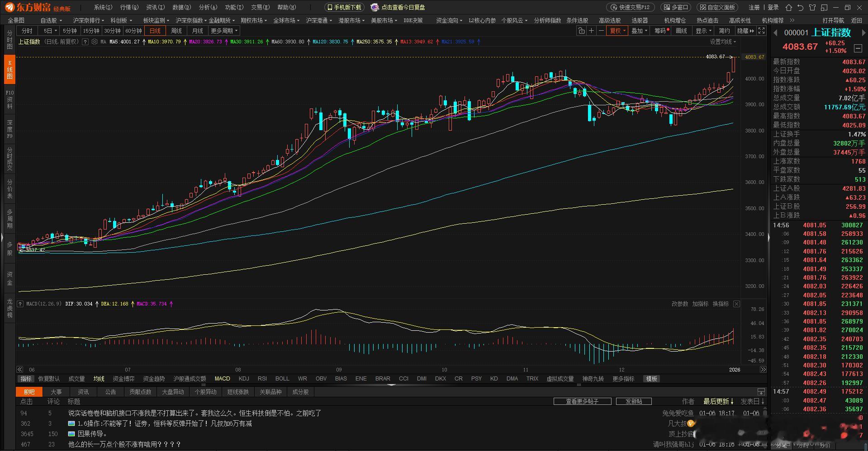Open the 自定义面板 custom panel button
868x451 pixels.
click(x=718, y=7)
